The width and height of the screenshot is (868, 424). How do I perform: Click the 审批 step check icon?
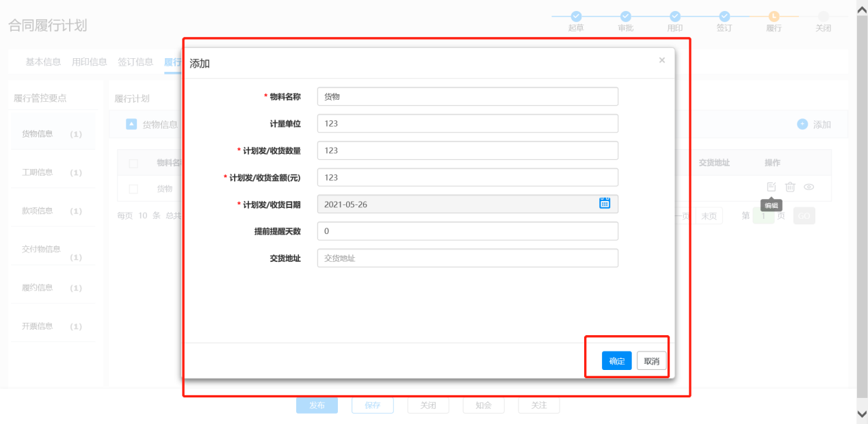point(625,16)
